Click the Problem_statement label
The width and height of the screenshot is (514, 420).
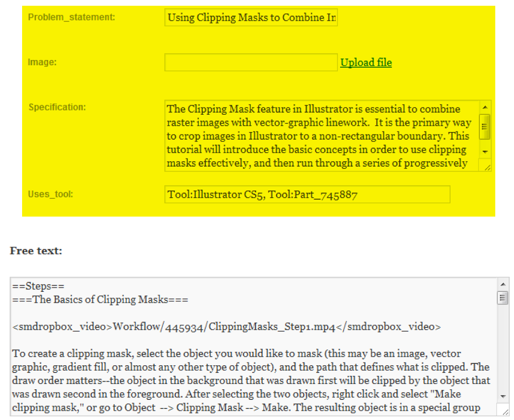pyautogui.click(x=72, y=17)
